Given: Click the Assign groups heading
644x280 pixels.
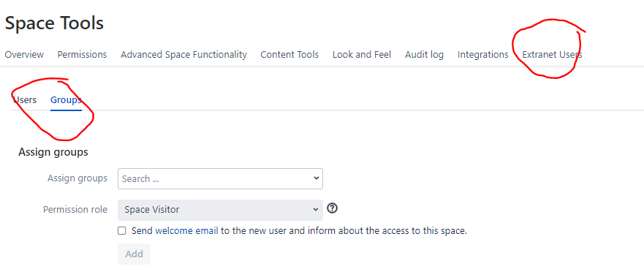Looking at the screenshot, I should [53, 152].
